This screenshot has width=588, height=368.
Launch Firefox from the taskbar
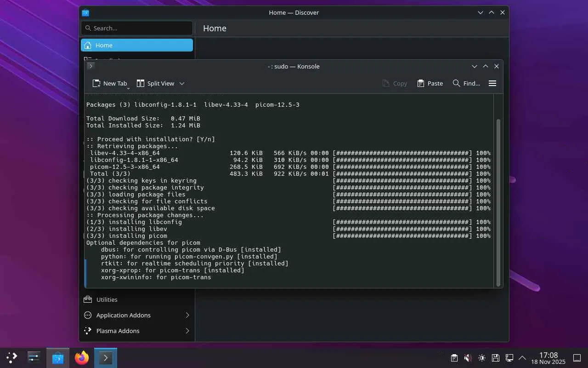pos(82,357)
